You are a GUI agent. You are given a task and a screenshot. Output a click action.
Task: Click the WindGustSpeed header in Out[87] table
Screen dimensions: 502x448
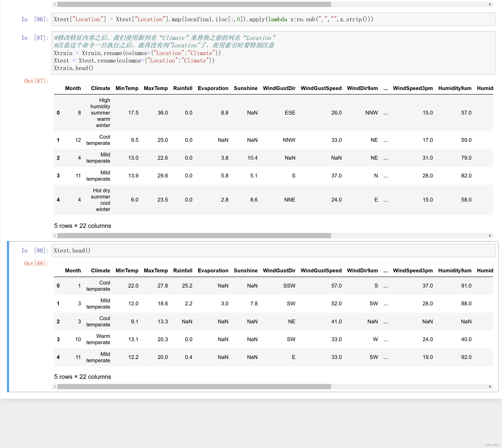(321, 88)
